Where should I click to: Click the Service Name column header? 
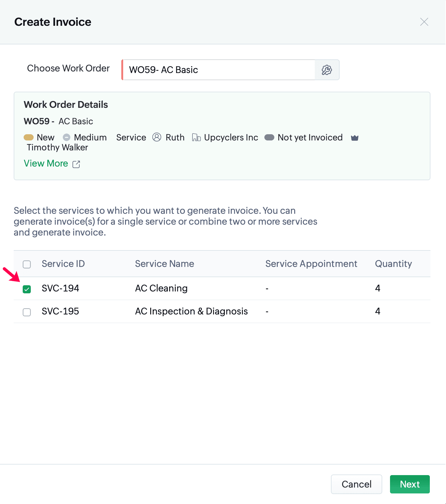(165, 264)
